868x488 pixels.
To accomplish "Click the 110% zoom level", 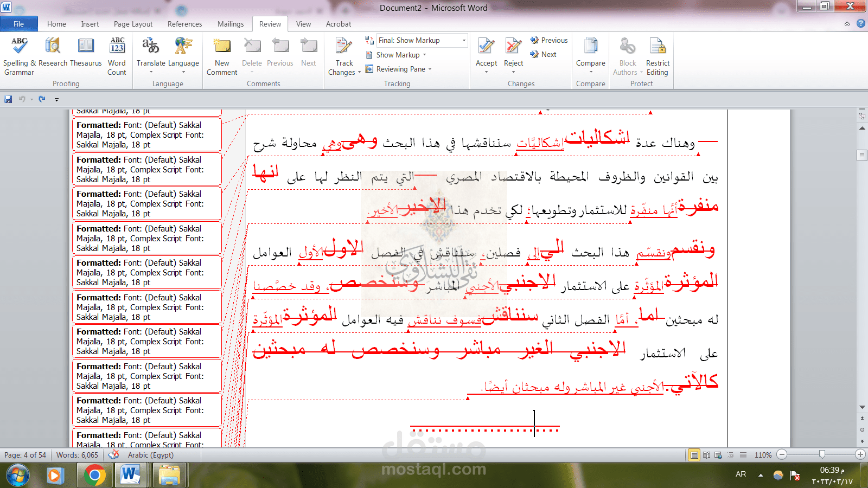I will coord(763,455).
